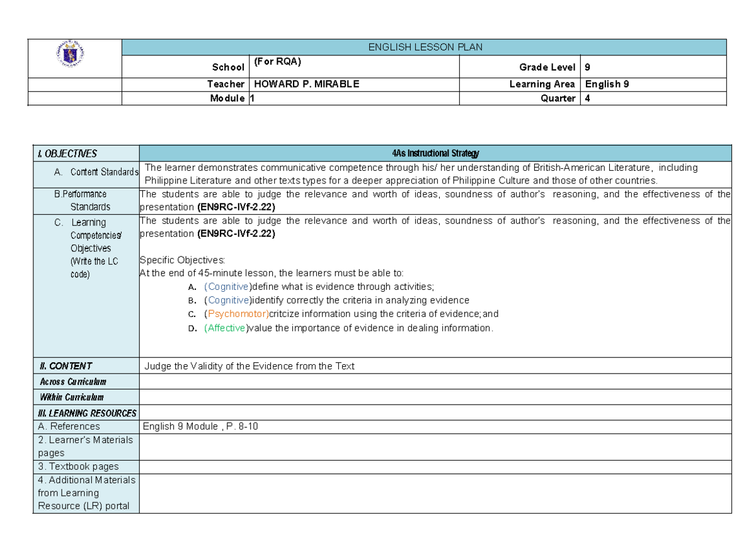The height and width of the screenshot is (535, 756).
Task: Select the teacher name HOWARD P. MIRABLE
Action: click(x=305, y=83)
